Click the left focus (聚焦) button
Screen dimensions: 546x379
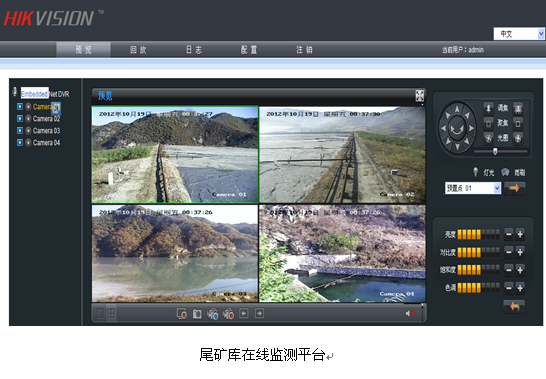click(x=488, y=123)
